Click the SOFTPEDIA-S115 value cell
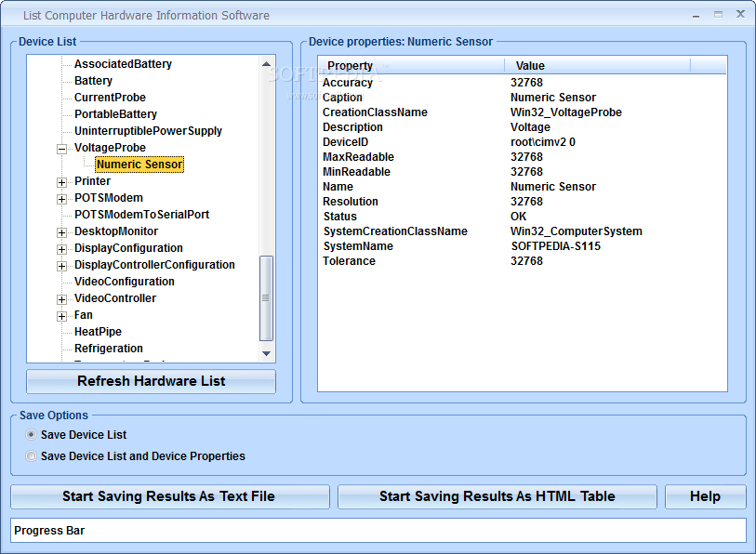This screenshot has width=756, height=554. [x=556, y=246]
